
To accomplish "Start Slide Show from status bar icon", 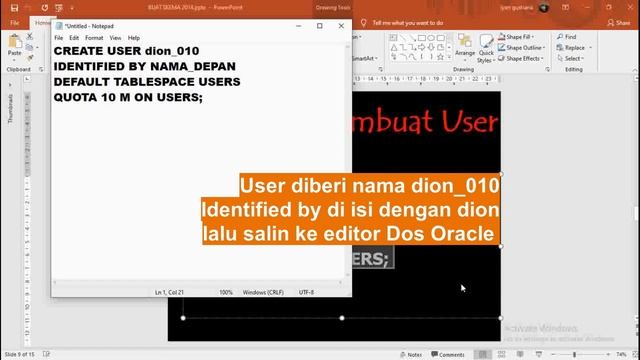I will 539,354.
